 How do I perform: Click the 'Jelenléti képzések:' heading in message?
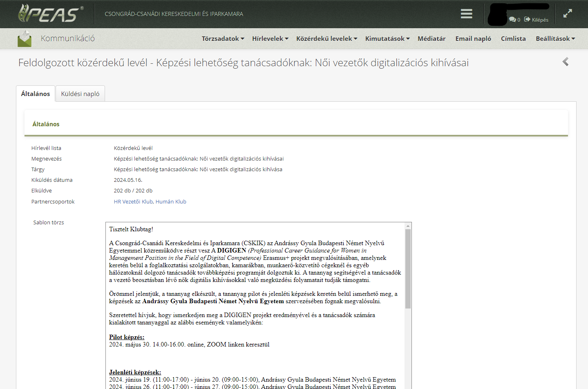pos(135,372)
